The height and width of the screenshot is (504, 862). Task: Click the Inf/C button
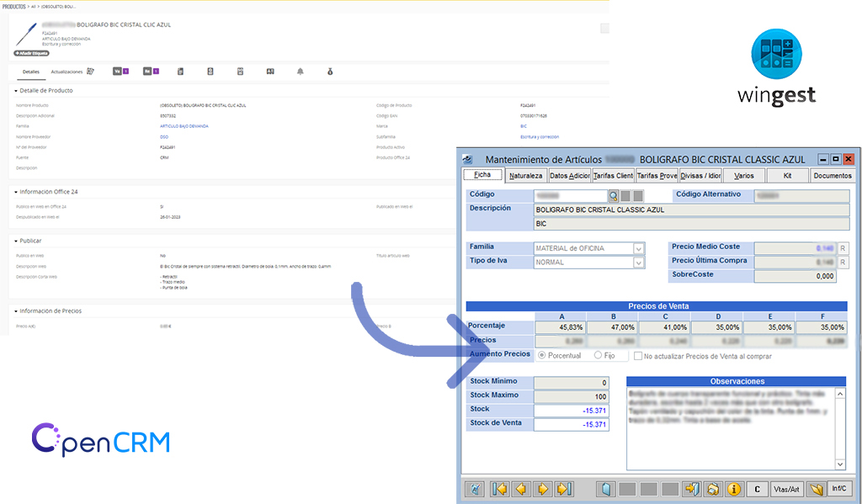839,489
